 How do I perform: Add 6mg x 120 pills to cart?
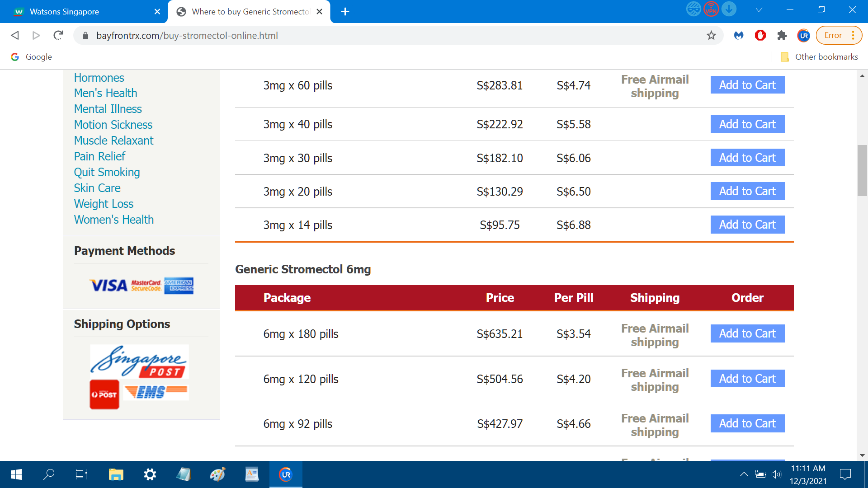tap(747, 379)
